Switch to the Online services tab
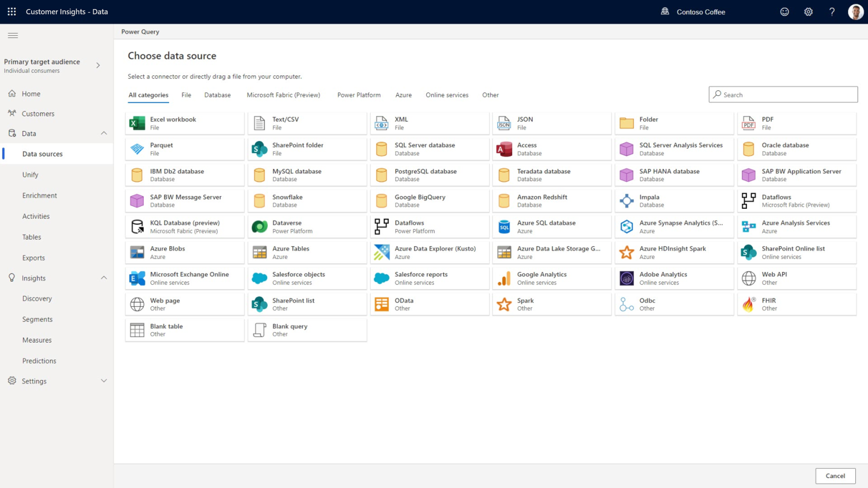Viewport: 868px width, 488px height. point(447,95)
